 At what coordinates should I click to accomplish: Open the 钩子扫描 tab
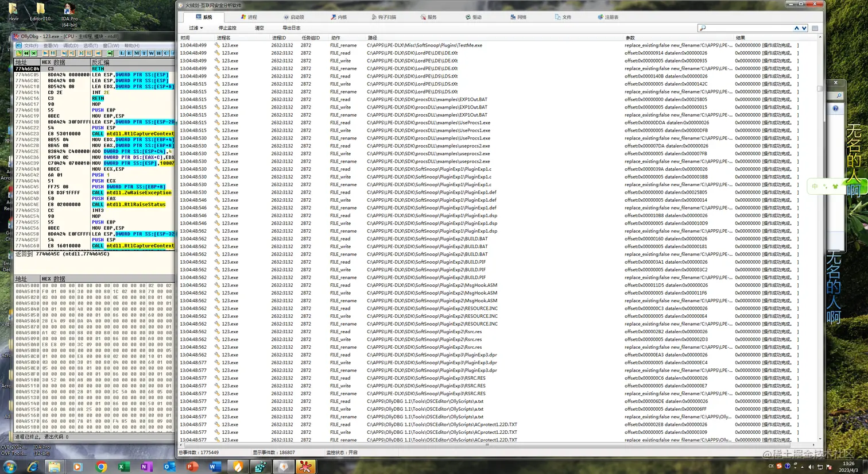(383, 17)
